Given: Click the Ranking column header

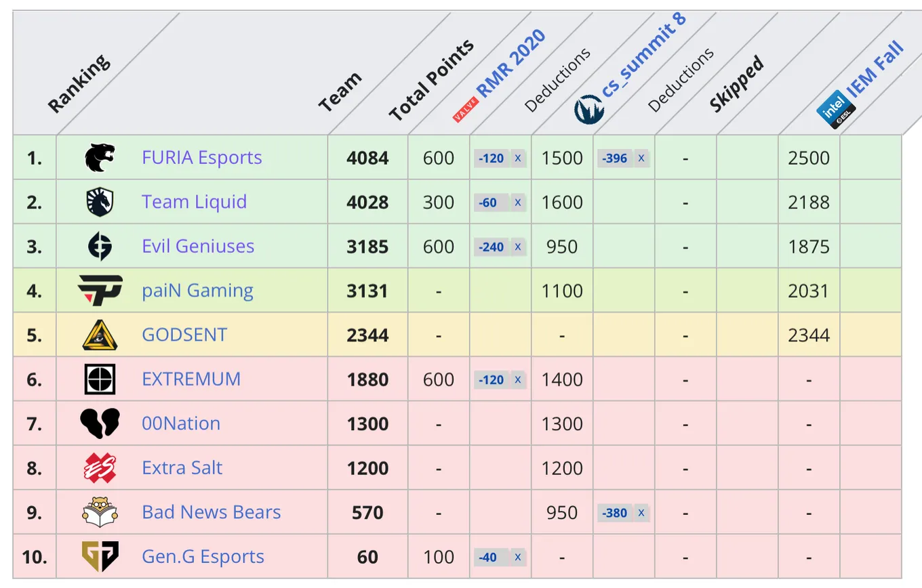Looking at the screenshot, I should [79, 83].
